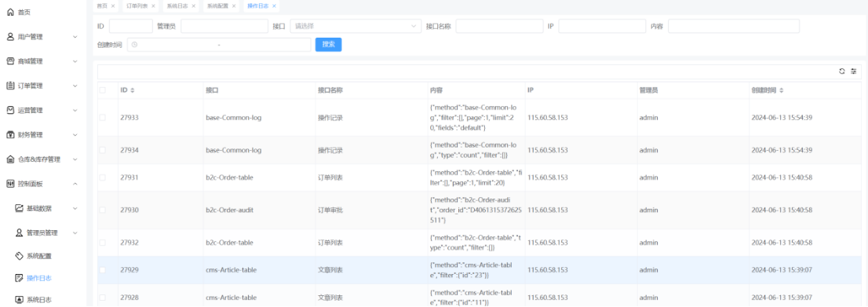The height and width of the screenshot is (307, 868).
Task: Click the 商城管理 shop icon
Action: pyautogui.click(x=10, y=61)
